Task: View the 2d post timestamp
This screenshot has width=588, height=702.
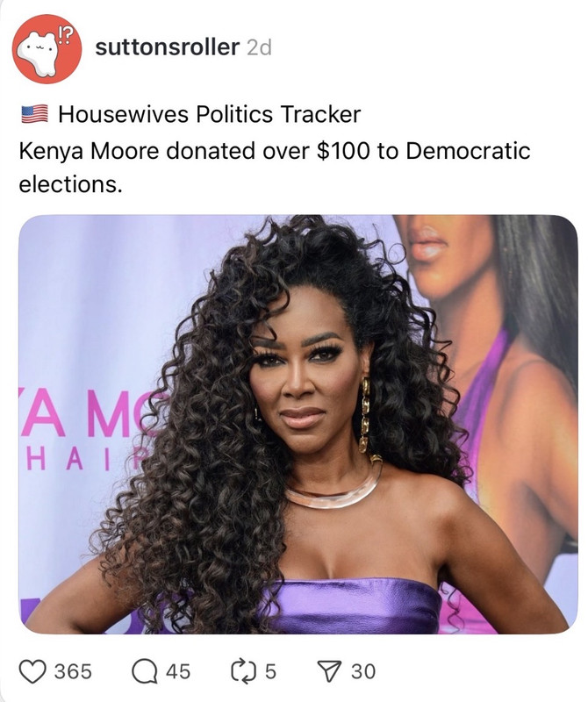Action: coord(259,48)
